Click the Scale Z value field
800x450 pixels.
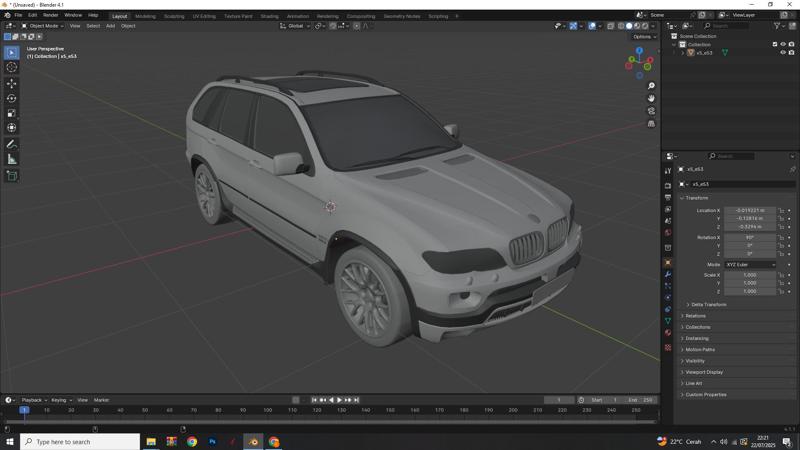click(749, 291)
